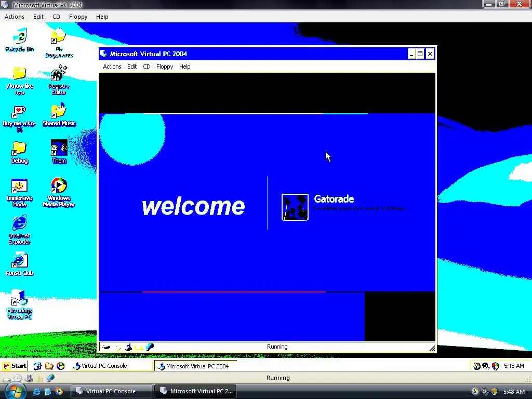The width and height of the screenshot is (532, 399).
Task: Click floppy disk icon in inner status bar
Action: (128, 347)
